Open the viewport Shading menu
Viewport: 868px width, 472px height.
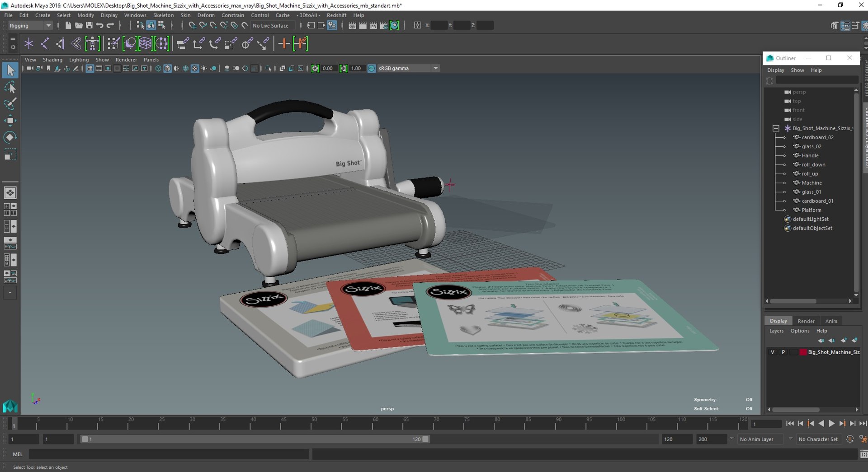(52, 60)
